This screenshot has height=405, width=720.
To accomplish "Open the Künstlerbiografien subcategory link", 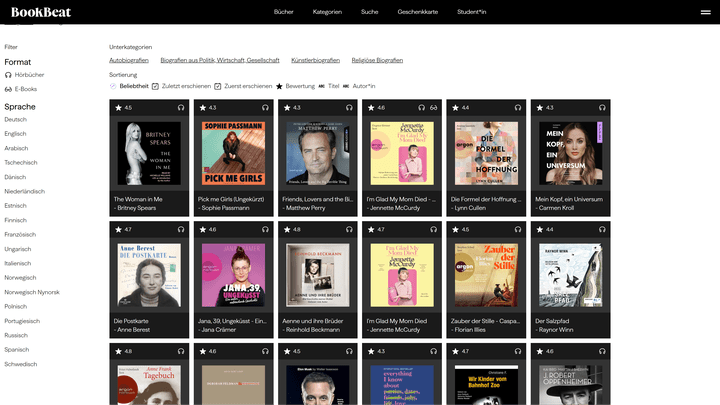I will [315, 60].
